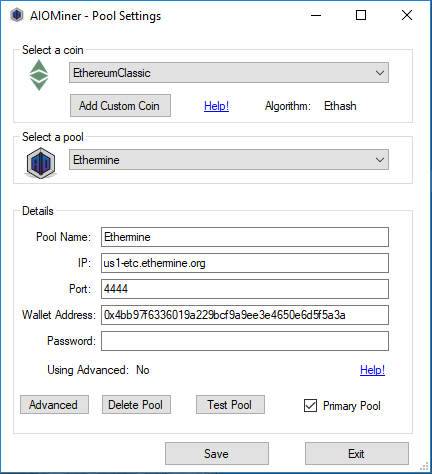Click the Add Custom Coin button

tap(120, 106)
